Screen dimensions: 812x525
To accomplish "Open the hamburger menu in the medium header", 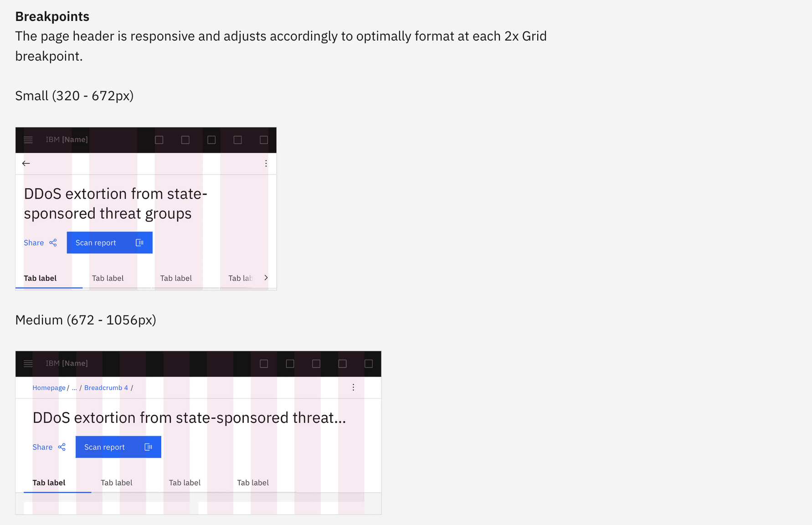I will 28,364.
